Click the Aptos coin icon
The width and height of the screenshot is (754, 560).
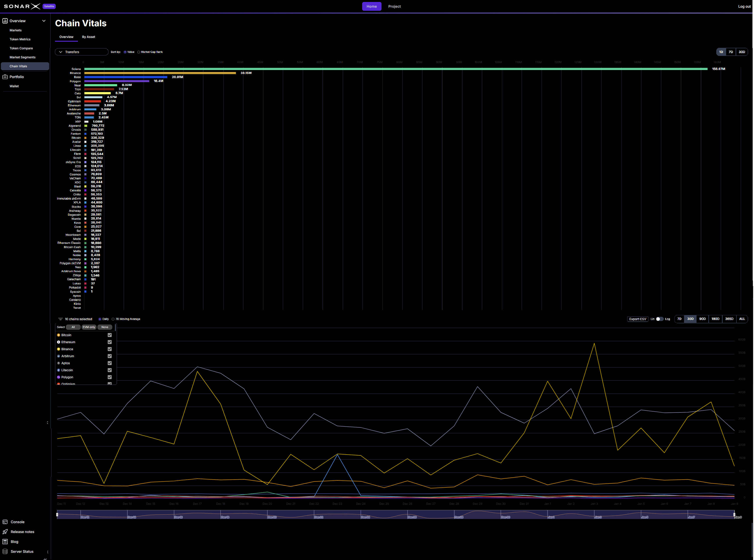click(59, 363)
